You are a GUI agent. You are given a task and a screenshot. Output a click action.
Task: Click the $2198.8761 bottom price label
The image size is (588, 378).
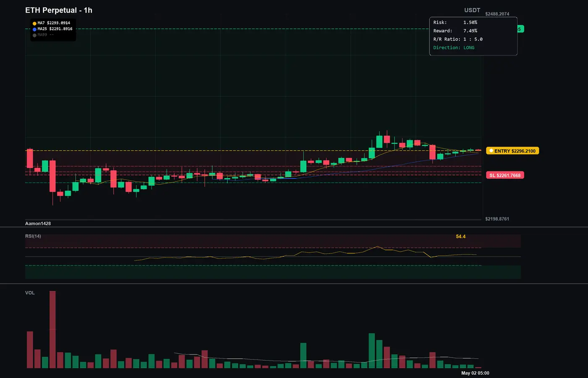click(497, 219)
